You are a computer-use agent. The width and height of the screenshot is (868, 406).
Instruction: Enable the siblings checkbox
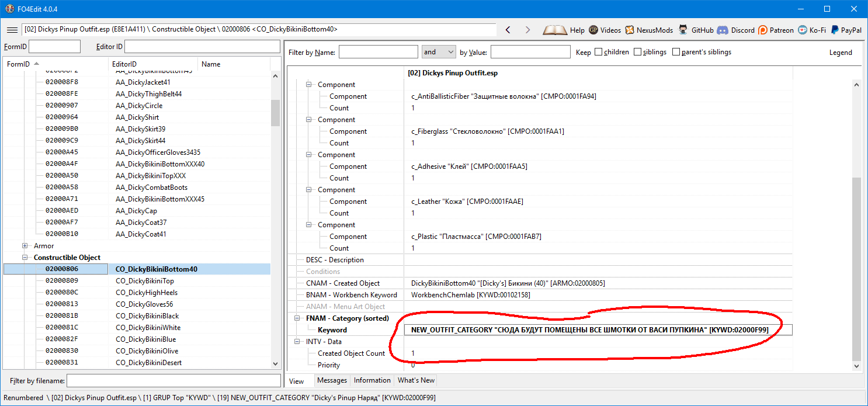click(637, 52)
